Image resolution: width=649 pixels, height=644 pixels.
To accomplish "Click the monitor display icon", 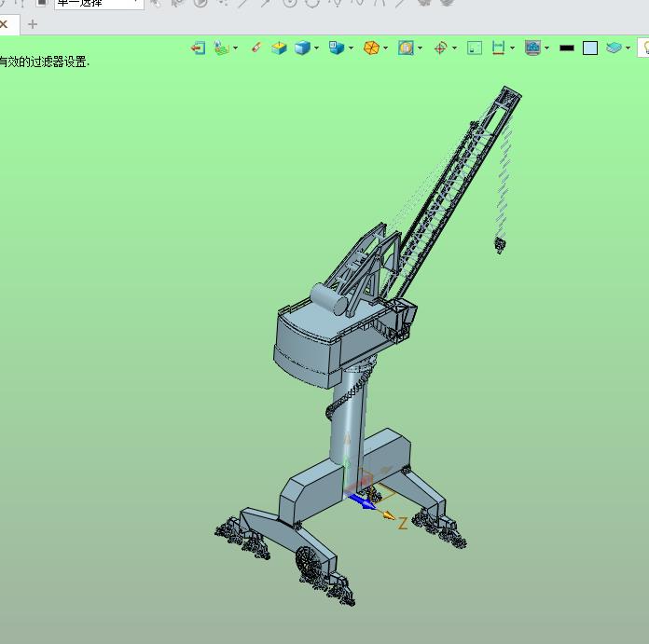I will click(532, 48).
